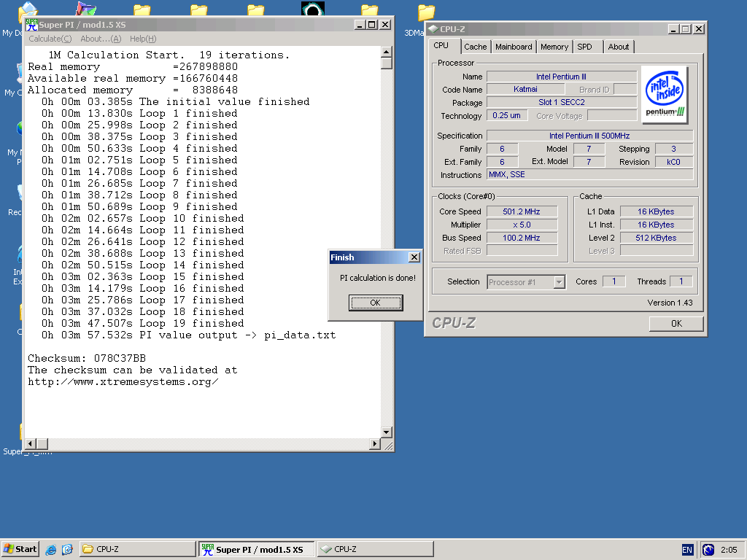The width and height of the screenshot is (747, 560).
Task: Click the second quick launch browser icon
Action: point(67,550)
